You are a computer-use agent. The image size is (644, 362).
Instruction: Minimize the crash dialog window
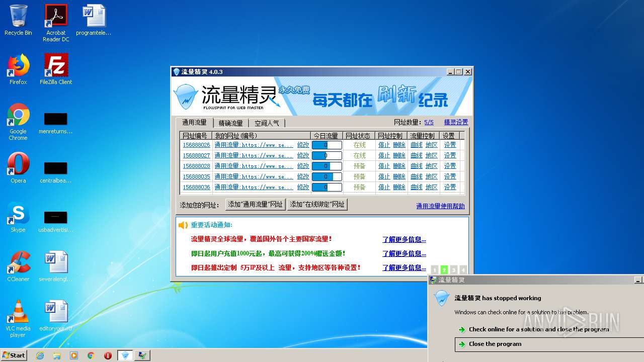coord(638,280)
